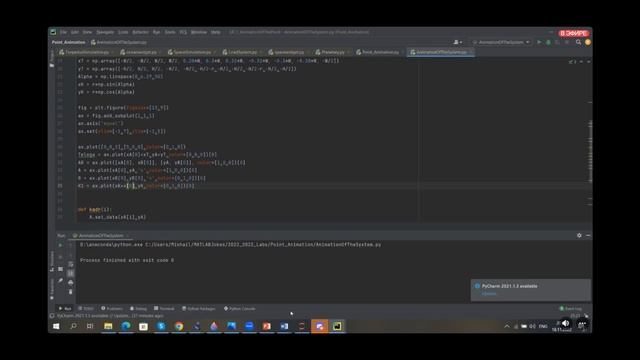Open the Python Packages tool window

coord(199,309)
